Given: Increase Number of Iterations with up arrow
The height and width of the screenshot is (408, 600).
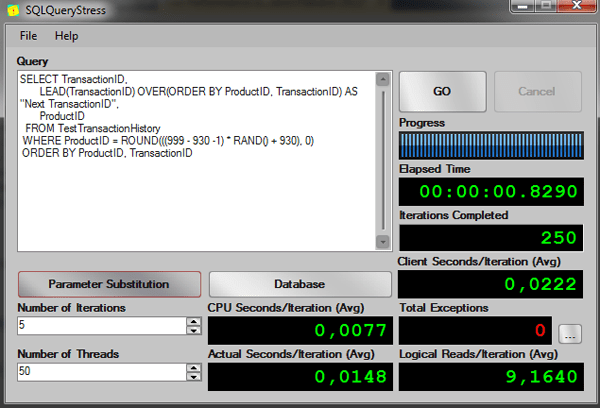Looking at the screenshot, I should tap(194, 322).
